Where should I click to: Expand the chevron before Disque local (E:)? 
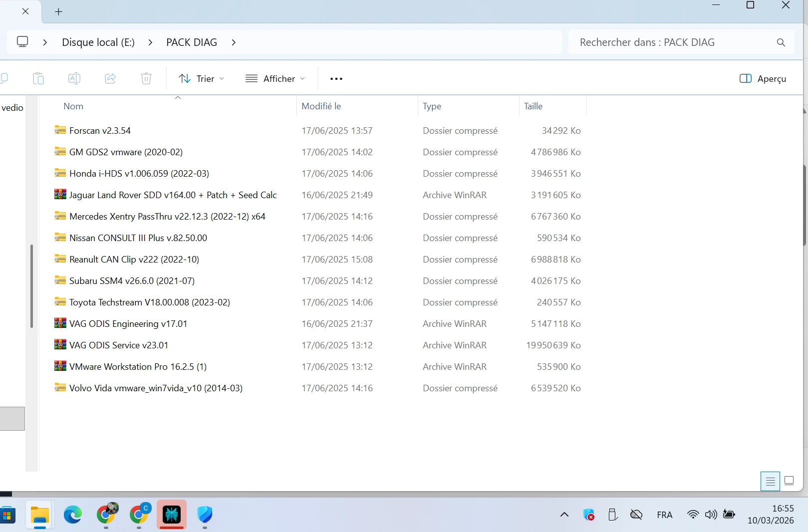click(x=45, y=42)
